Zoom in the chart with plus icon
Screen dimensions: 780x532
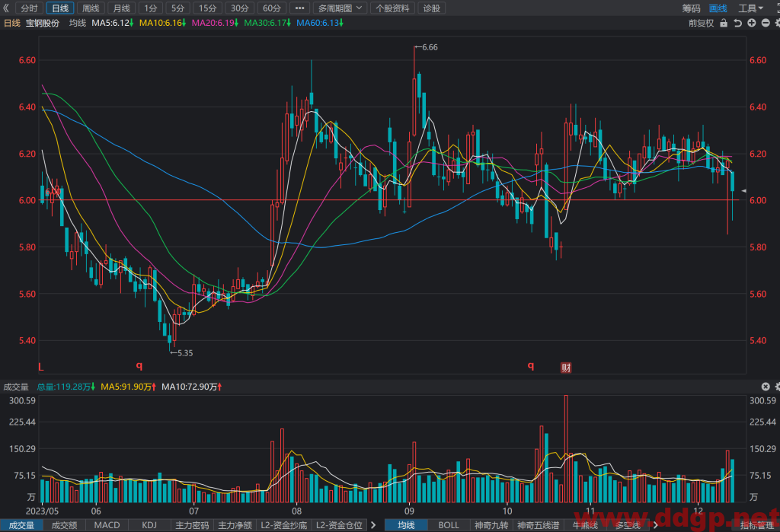(752, 23)
